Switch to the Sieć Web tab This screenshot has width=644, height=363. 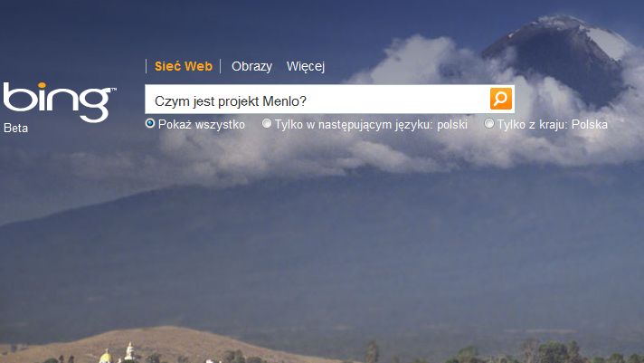[x=184, y=66]
